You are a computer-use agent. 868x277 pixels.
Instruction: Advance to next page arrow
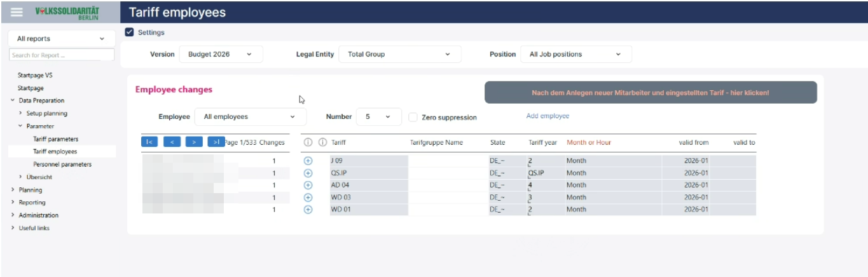(x=194, y=142)
